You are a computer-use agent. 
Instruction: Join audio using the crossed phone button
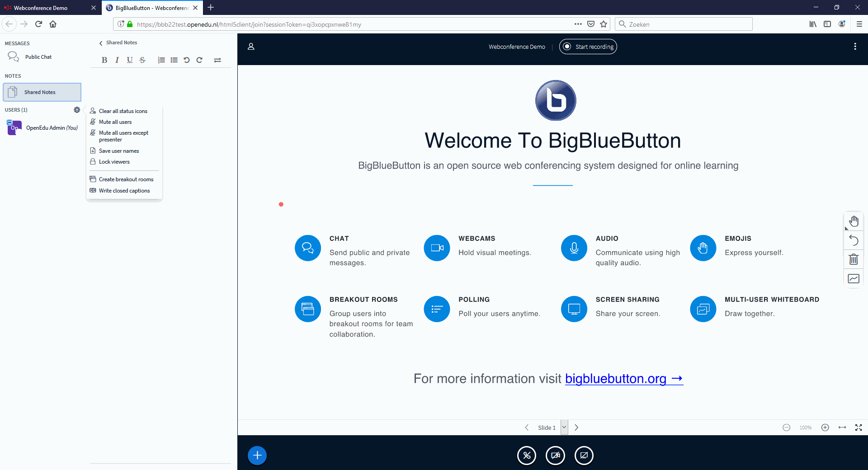(x=527, y=456)
